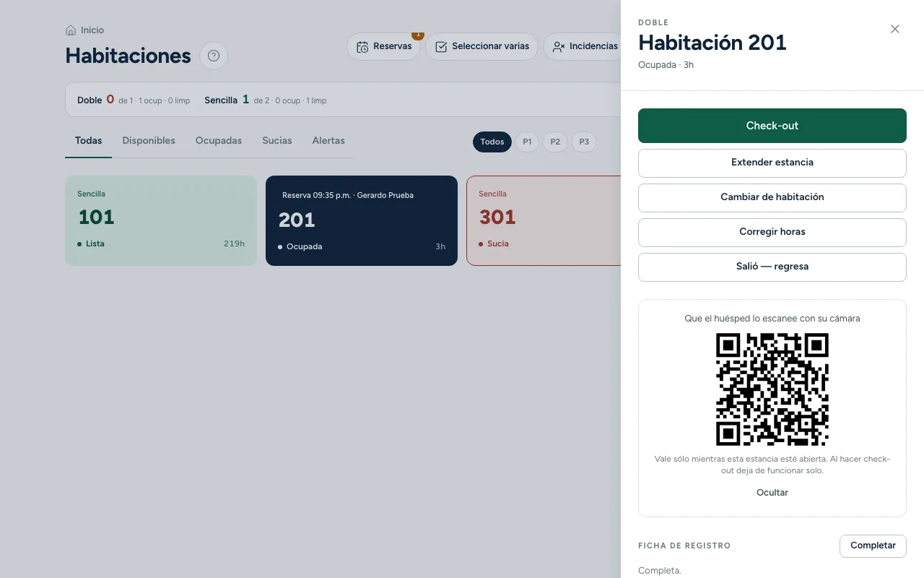Close the Habitación 201 side panel

(x=895, y=29)
